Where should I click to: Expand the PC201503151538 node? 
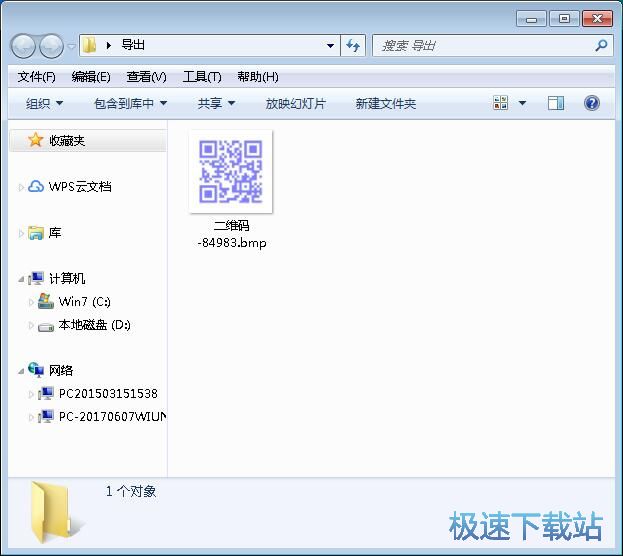[x=31, y=394]
